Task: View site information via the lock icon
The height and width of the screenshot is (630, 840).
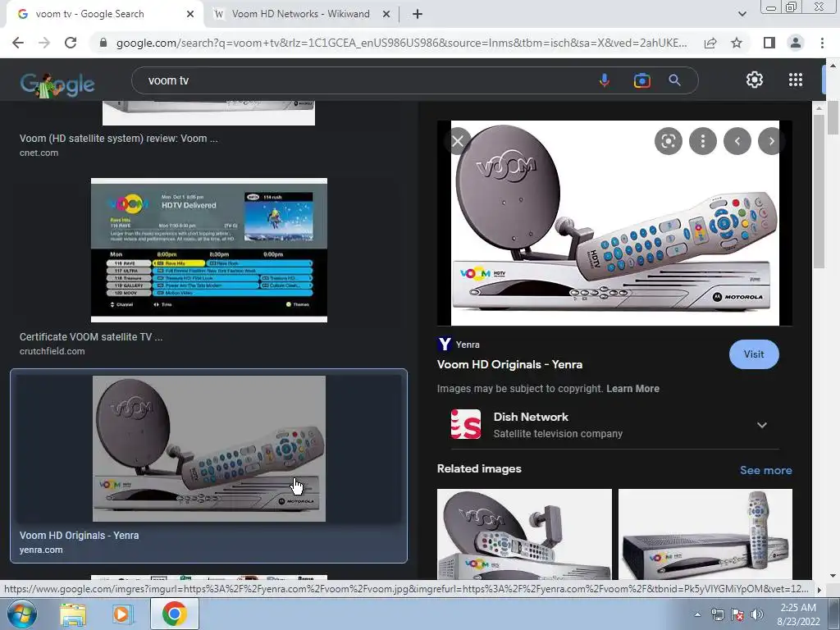Action: 103,43
